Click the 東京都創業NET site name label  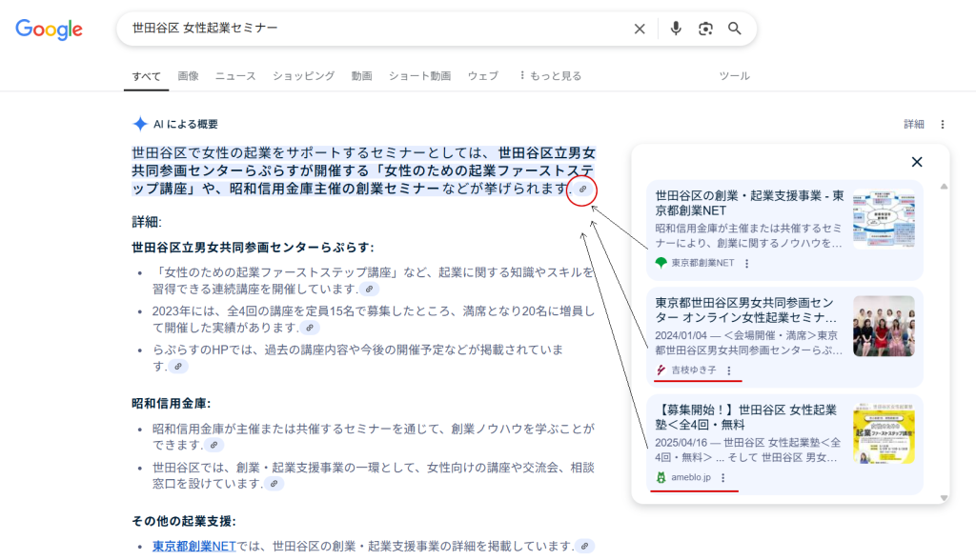pyautogui.click(x=702, y=263)
